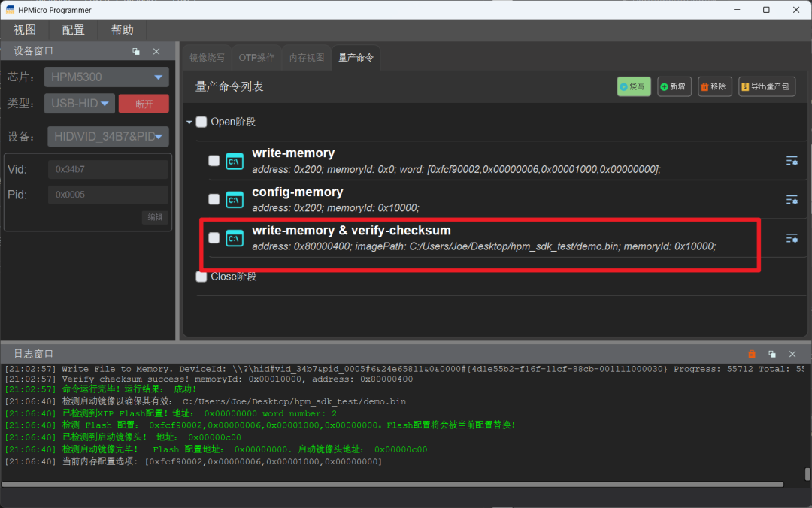This screenshot has height=508, width=812.
Task: Click terminal icon of first write-memory command
Action: coord(235,161)
